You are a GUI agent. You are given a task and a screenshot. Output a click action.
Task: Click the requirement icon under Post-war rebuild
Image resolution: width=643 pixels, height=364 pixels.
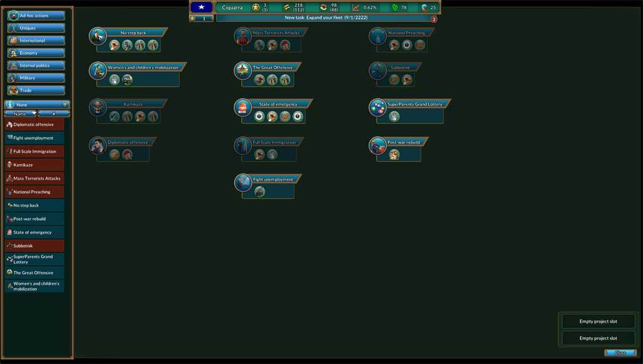tap(394, 155)
